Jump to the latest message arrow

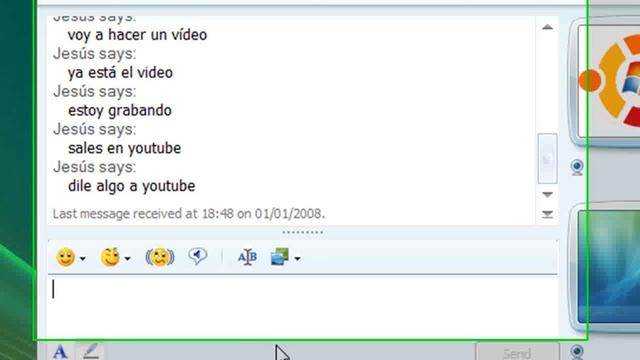pos(547,214)
